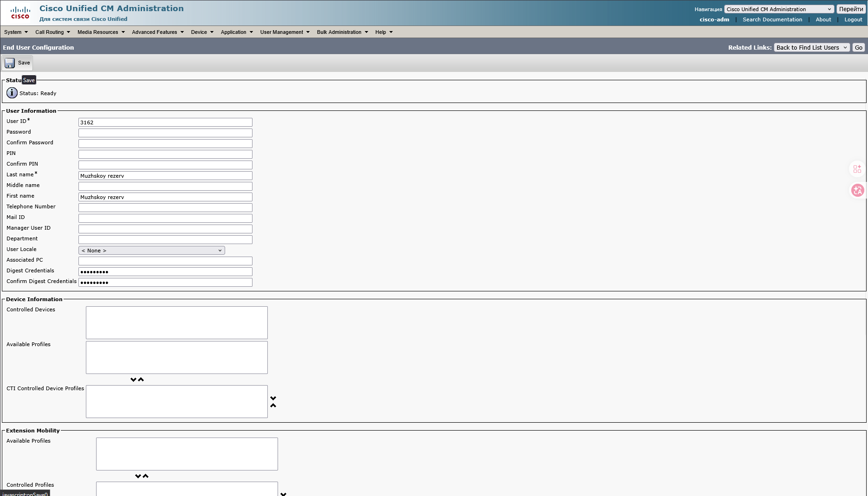Click the pink grid sparkle extension icon
The width and height of the screenshot is (868, 496).
[857, 169]
